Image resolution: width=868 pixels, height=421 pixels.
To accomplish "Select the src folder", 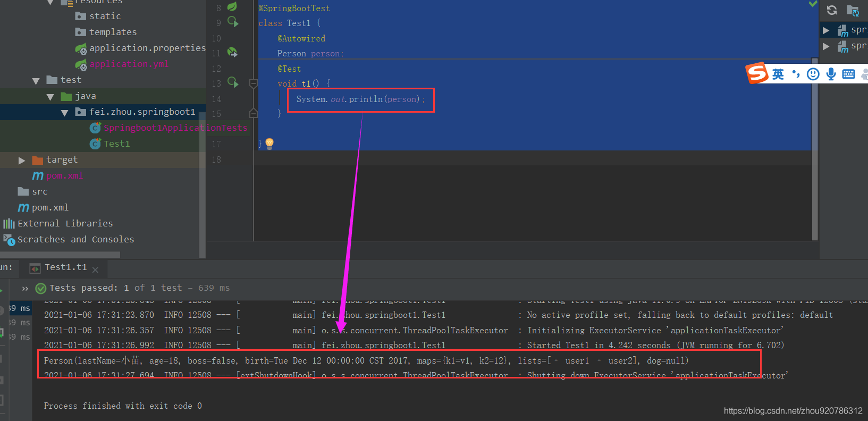I will click(x=39, y=191).
